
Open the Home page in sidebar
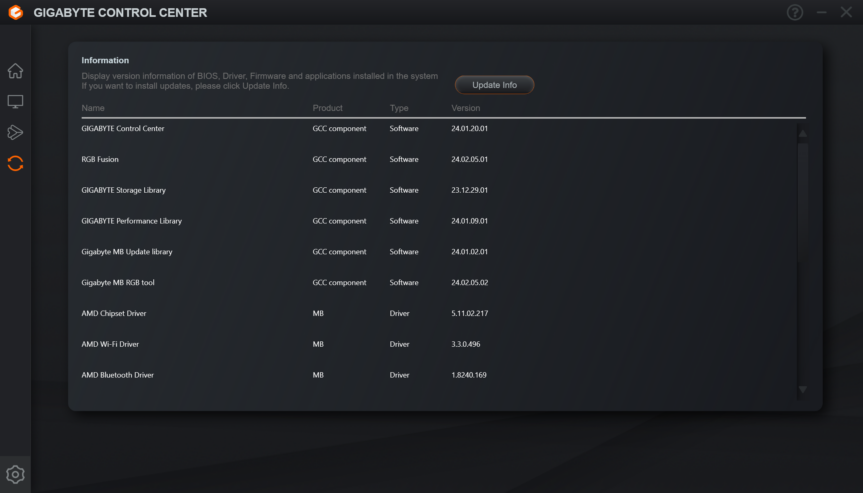[x=15, y=71]
